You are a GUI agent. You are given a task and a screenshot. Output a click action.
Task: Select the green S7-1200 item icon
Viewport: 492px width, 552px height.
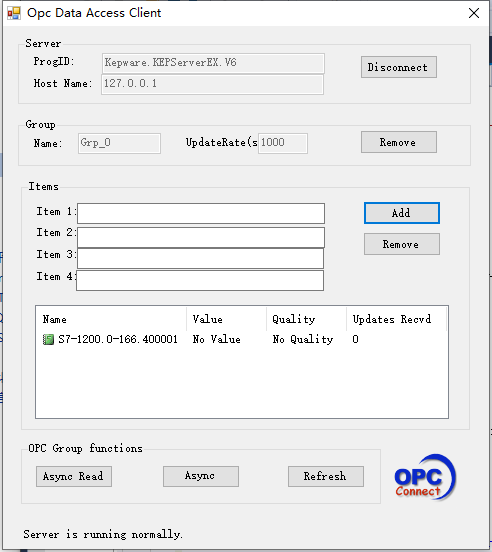(48, 339)
